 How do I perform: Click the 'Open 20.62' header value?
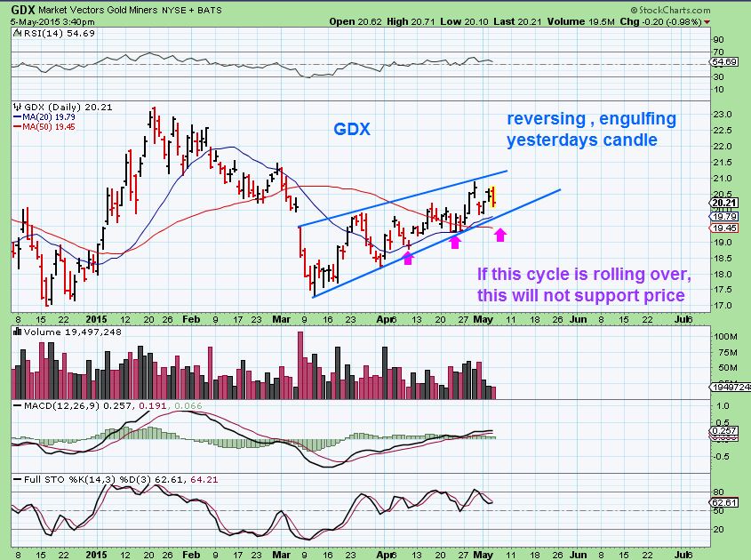pyautogui.click(x=356, y=21)
